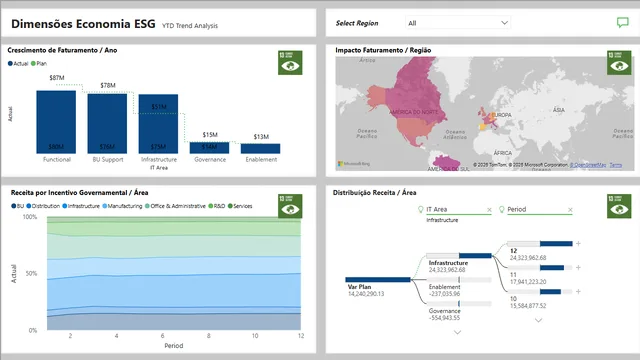
Task: Open the Select Region dropdown
Action: [458, 23]
